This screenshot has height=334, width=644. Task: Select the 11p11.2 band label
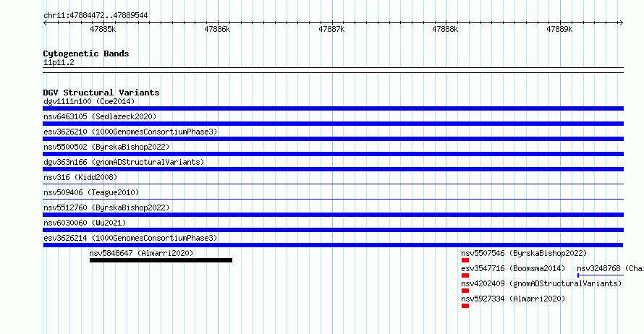(x=59, y=63)
